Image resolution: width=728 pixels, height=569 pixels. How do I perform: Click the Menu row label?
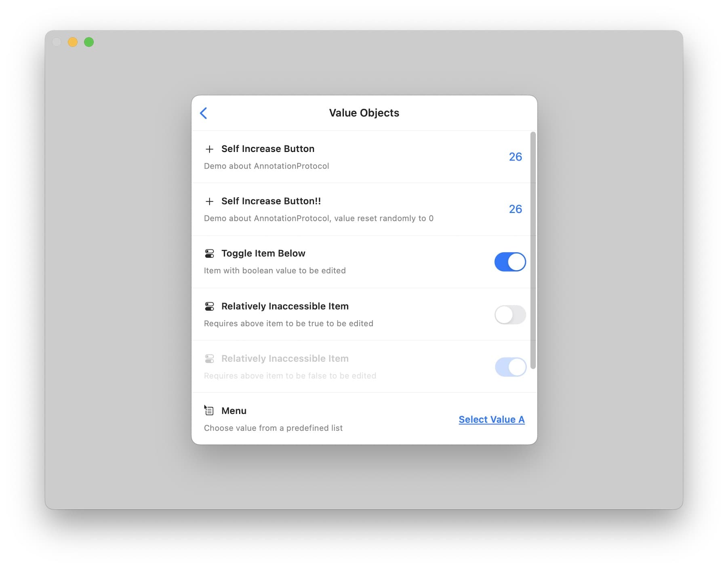[234, 411]
